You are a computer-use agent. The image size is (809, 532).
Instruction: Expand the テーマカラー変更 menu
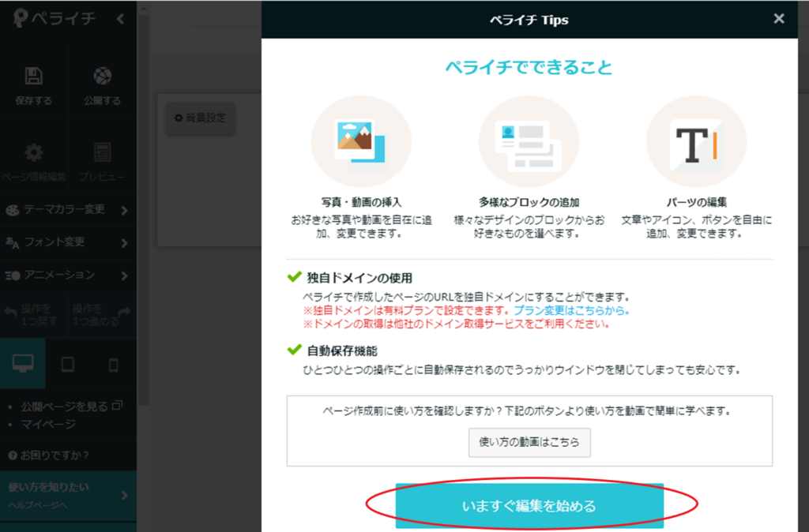coord(68,209)
